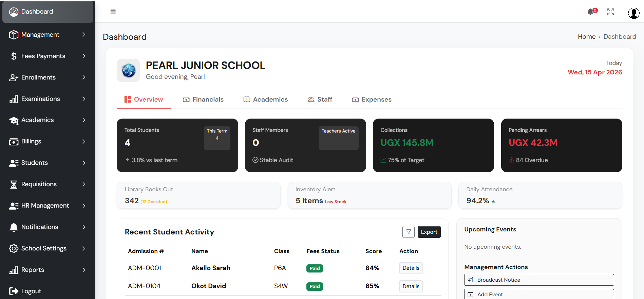The height and width of the screenshot is (299, 644).
Task: Click admission number ADM-0104
Action: click(x=144, y=286)
